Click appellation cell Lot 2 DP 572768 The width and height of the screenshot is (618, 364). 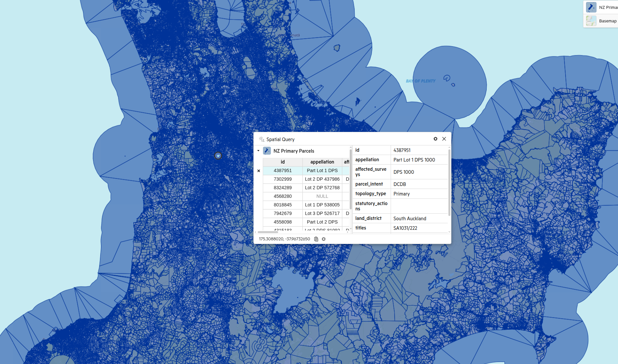[x=322, y=188]
